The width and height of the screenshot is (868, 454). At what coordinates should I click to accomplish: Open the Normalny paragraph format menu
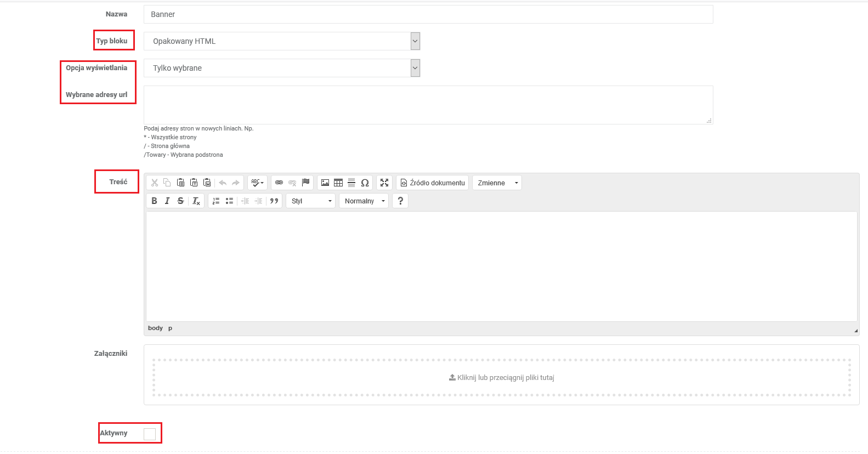click(x=364, y=201)
